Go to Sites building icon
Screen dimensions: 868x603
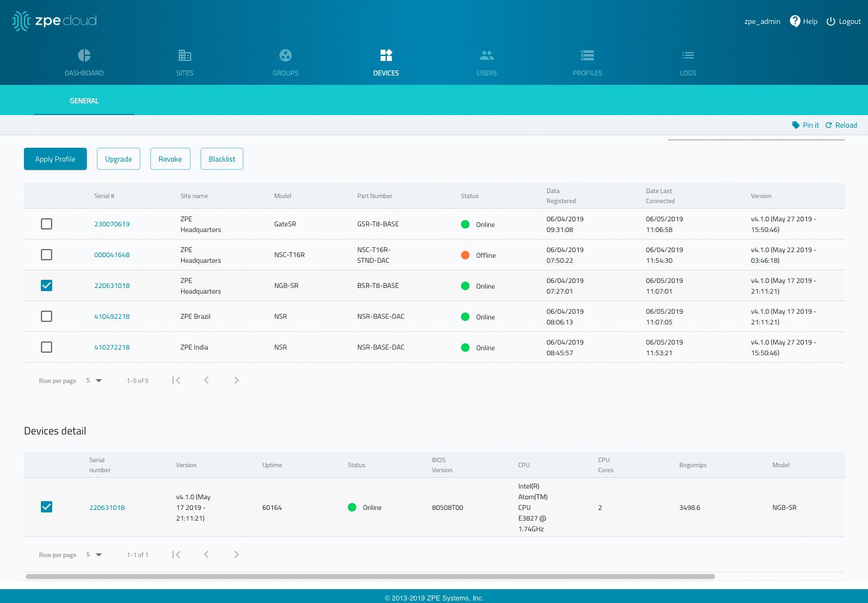pos(185,55)
